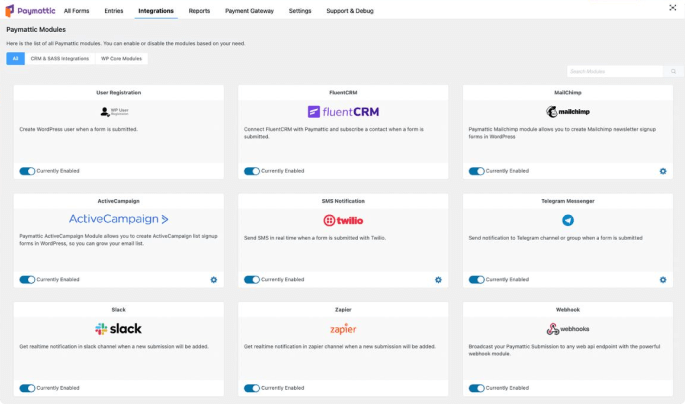Click the Search Modules input field
The width and height of the screenshot is (685, 404).
tap(615, 71)
